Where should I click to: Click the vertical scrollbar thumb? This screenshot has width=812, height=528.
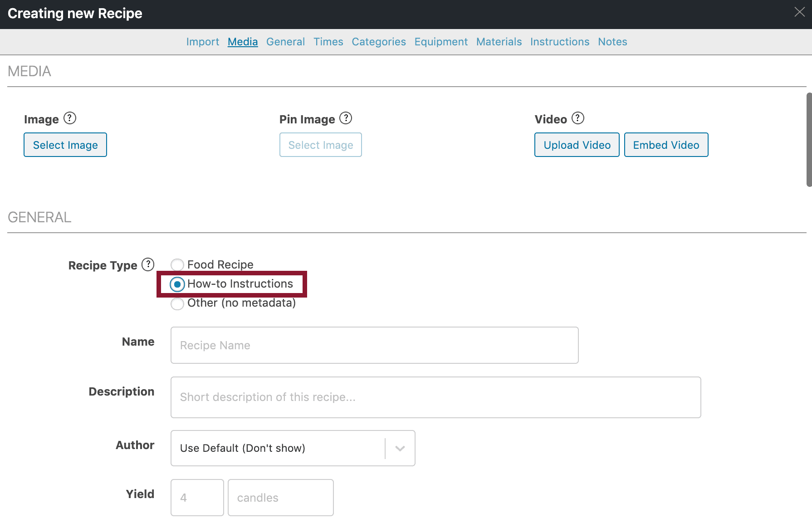(x=809, y=140)
